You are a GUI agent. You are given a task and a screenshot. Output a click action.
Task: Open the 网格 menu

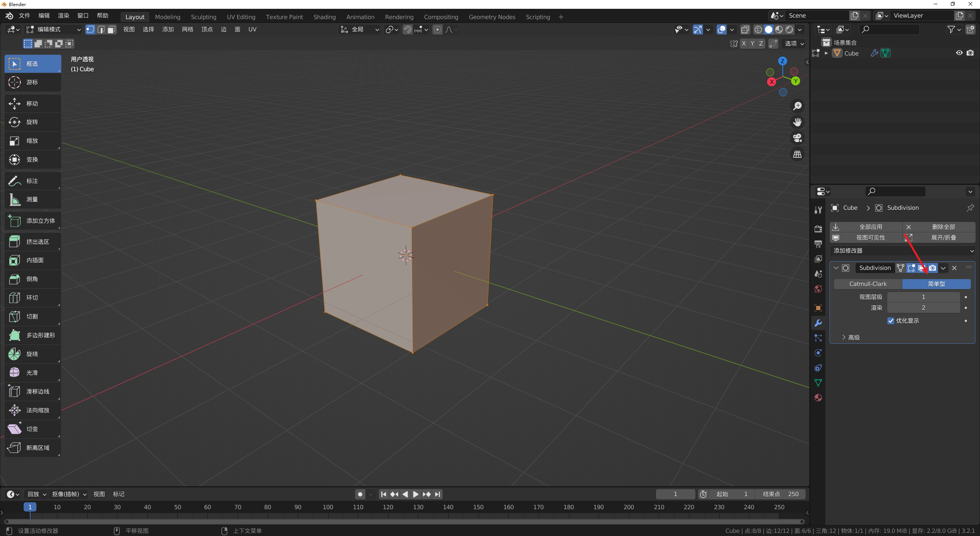click(187, 29)
